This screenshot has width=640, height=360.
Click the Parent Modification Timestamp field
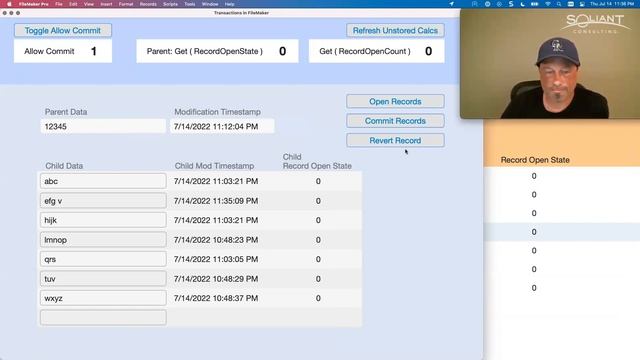[x=222, y=127]
